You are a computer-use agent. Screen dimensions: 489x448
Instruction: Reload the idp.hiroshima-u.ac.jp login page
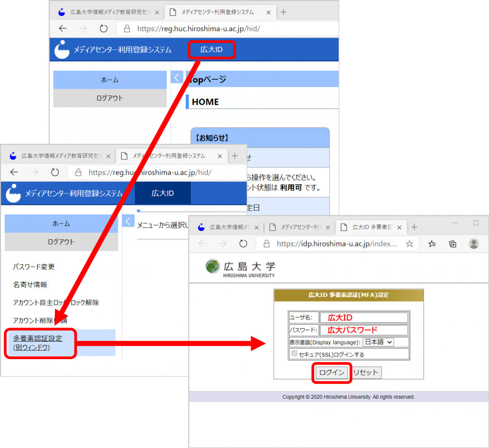243,244
